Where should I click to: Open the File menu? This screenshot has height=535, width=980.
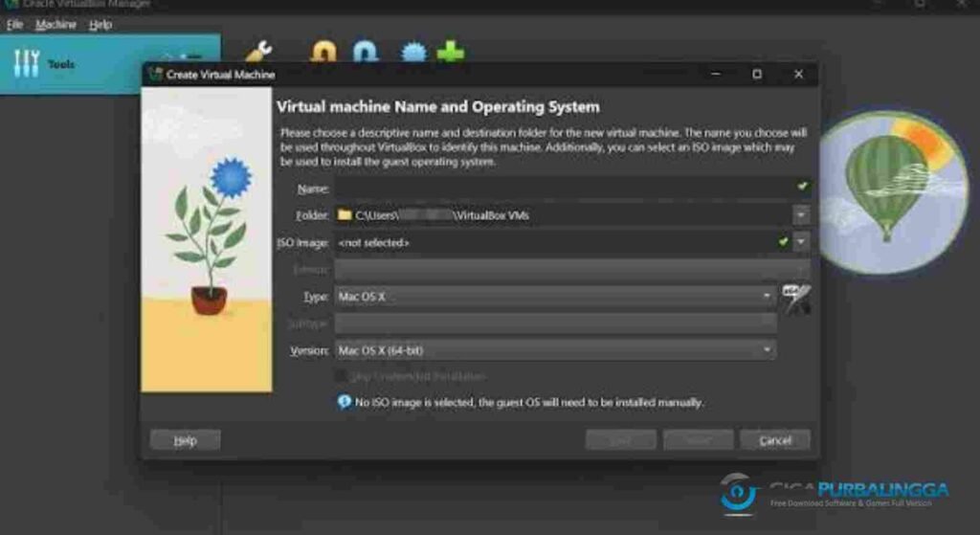14,25
